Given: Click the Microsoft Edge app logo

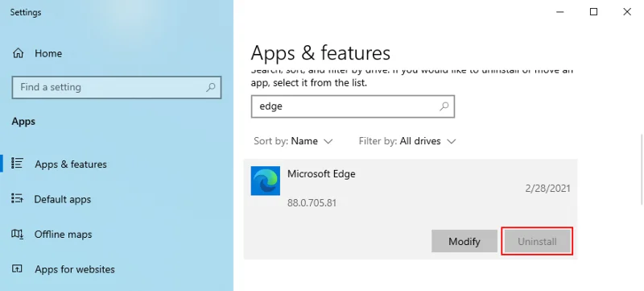Looking at the screenshot, I should click(266, 181).
